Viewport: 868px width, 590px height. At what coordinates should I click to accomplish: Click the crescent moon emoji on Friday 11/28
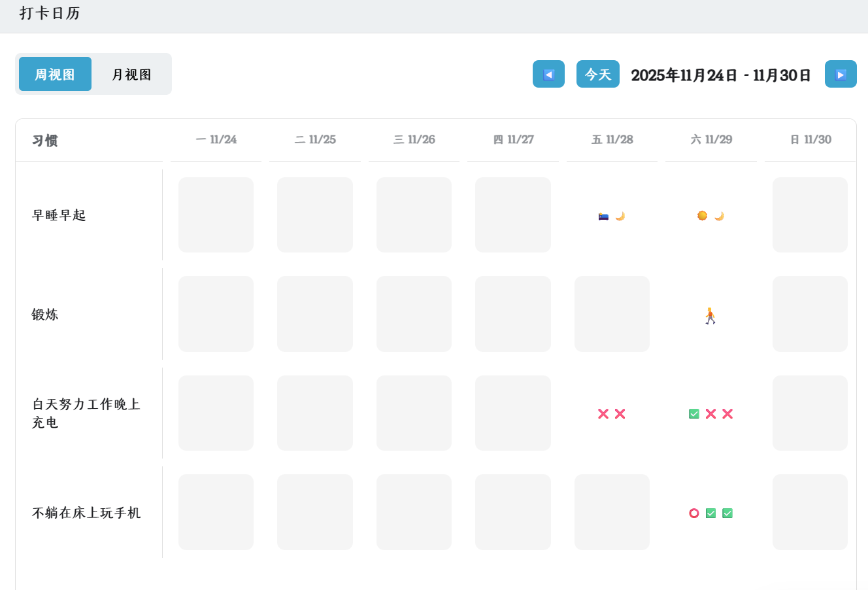coord(620,216)
